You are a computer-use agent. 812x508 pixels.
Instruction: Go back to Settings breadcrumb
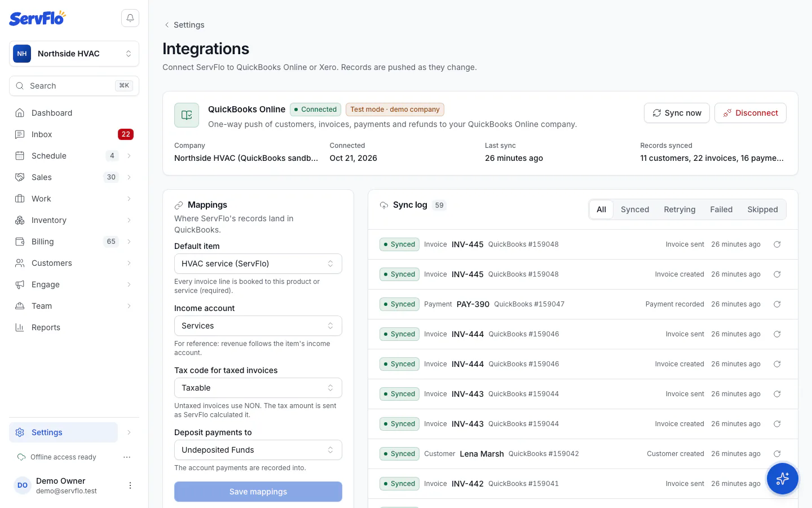click(184, 25)
